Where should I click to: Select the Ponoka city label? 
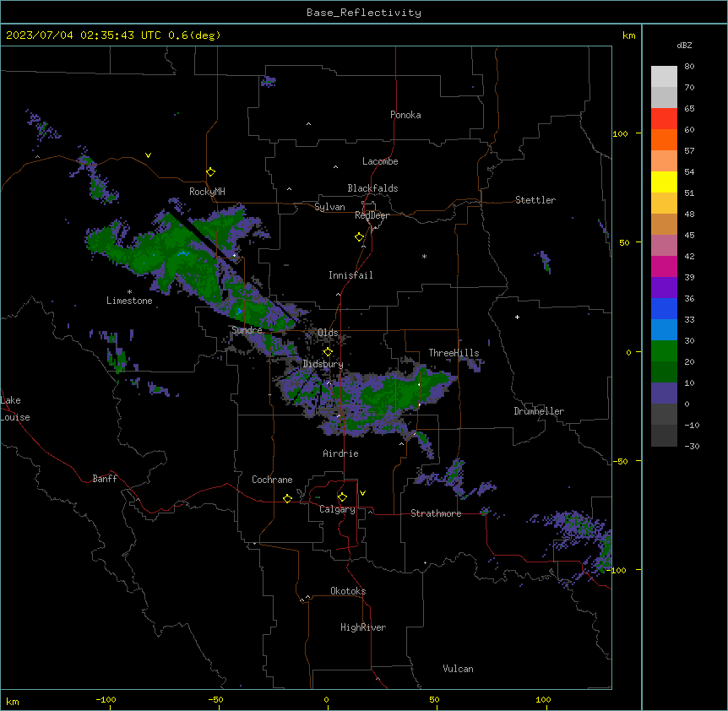(x=405, y=115)
